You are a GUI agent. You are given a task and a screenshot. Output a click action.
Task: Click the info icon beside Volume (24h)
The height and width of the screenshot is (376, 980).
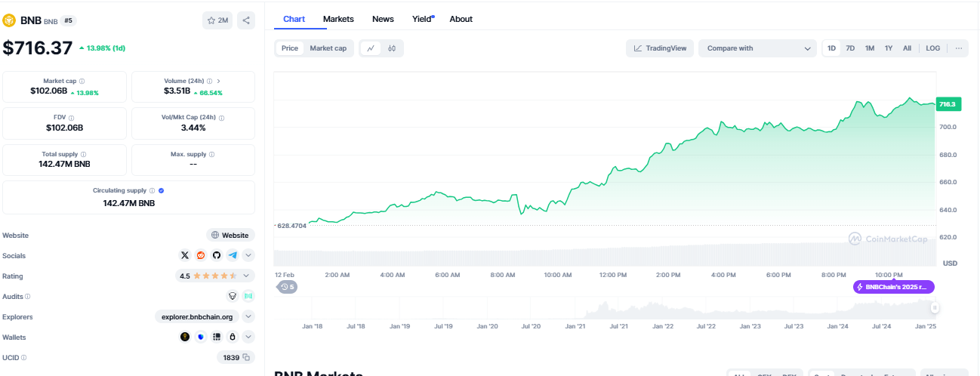[208, 81]
